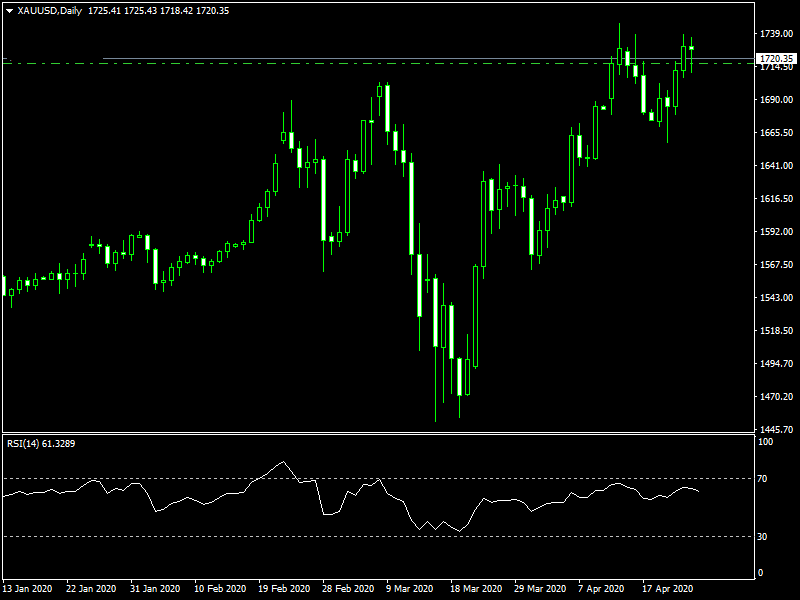
Task: Click the 1739.00 price scale label
Action: (777, 34)
